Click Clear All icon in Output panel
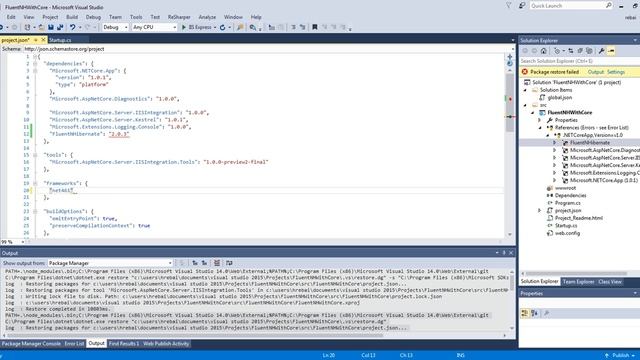Screen dimensions: 640x360 pos(217,263)
